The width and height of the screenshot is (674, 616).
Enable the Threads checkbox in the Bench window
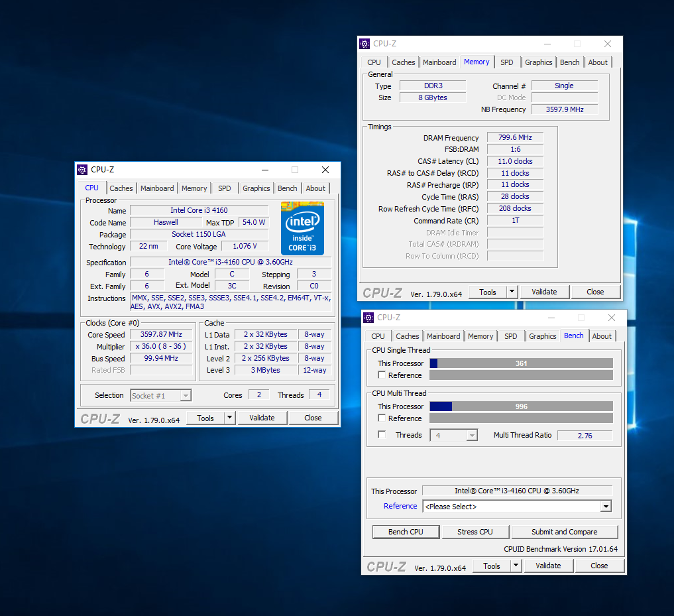(x=382, y=434)
